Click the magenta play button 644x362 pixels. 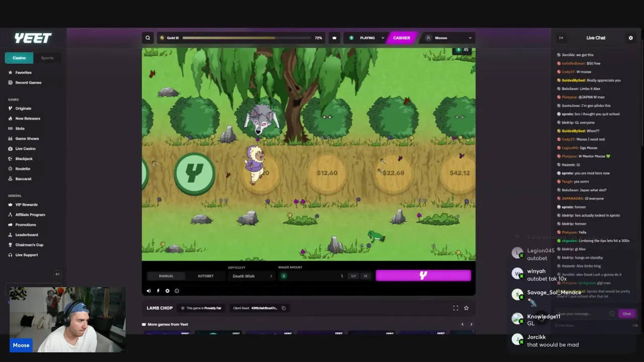423,276
